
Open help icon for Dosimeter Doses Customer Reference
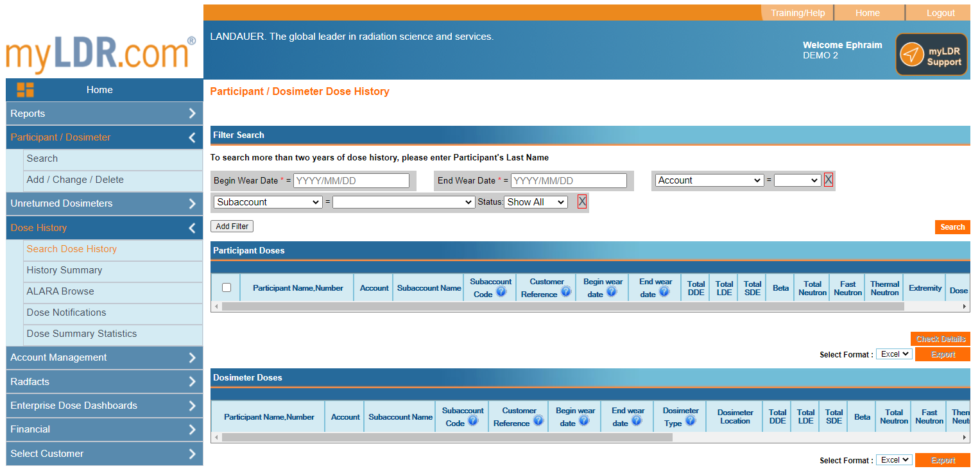click(538, 421)
